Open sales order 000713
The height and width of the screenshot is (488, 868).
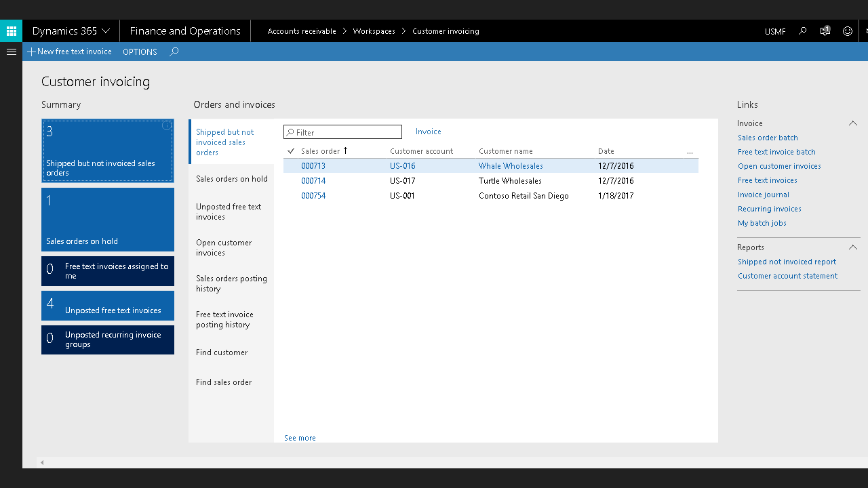(x=313, y=166)
